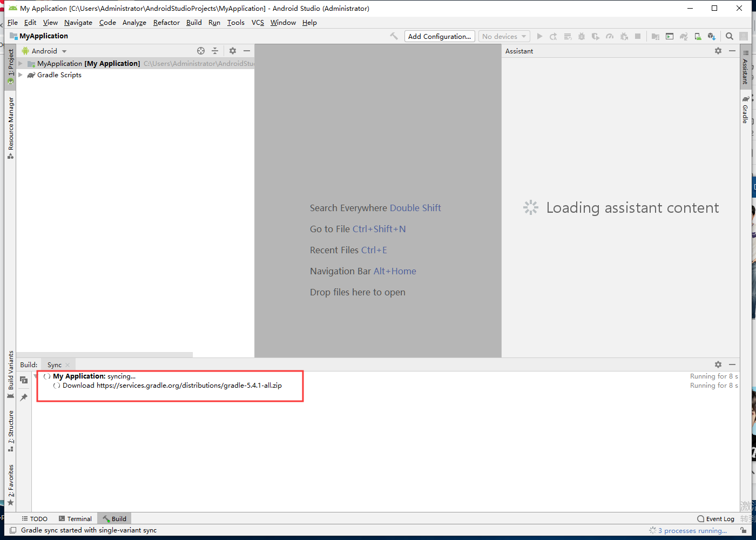Click the Profile app gauge icon
This screenshot has width=756, height=540.
[610, 36]
